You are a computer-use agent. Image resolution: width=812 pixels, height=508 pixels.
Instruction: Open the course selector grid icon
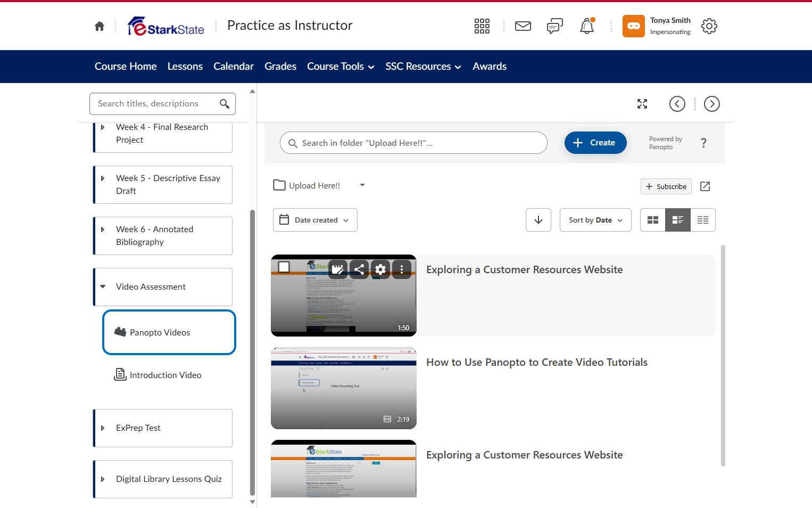click(x=482, y=26)
